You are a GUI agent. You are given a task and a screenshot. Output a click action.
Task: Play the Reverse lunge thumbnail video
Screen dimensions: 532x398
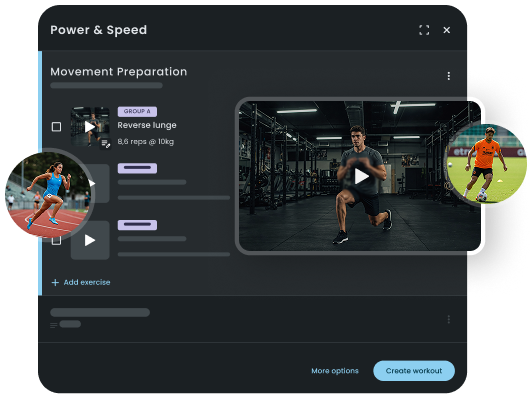[90, 127]
